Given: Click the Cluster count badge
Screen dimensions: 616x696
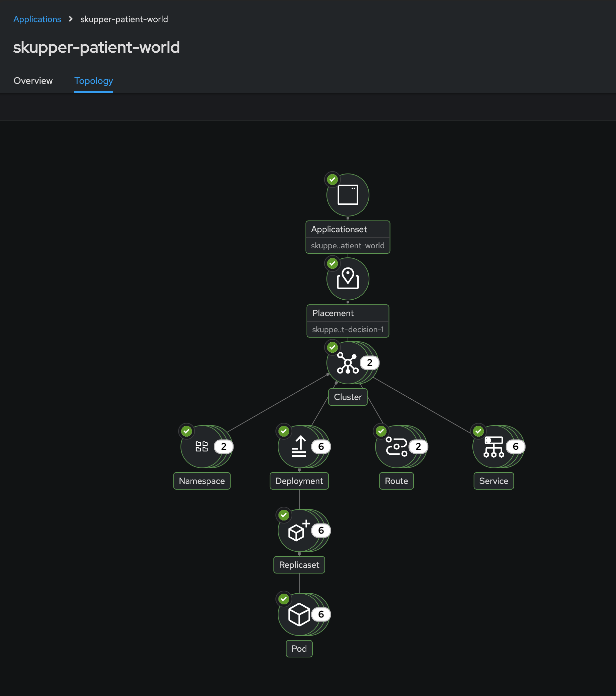Looking at the screenshot, I should click(x=369, y=363).
